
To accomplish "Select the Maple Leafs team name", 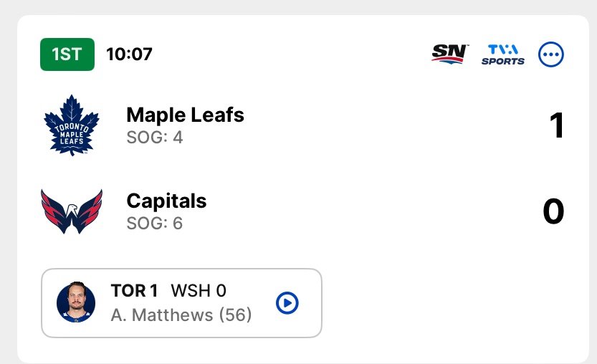I will pos(185,115).
